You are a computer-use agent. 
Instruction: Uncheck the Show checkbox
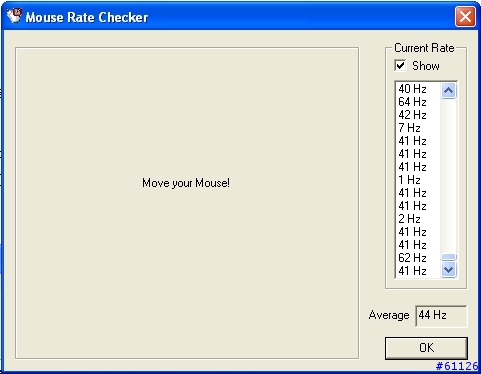click(x=400, y=65)
